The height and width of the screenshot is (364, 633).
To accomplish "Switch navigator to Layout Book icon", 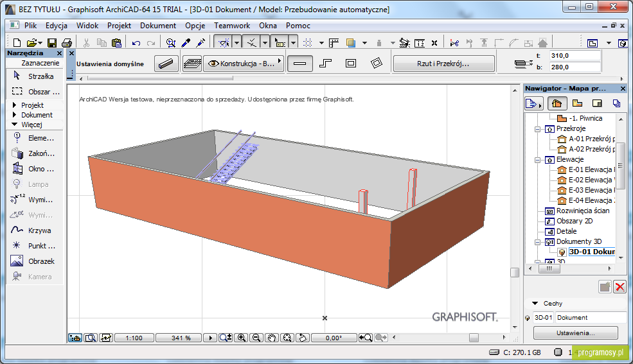I will click(x=597, y=103).
